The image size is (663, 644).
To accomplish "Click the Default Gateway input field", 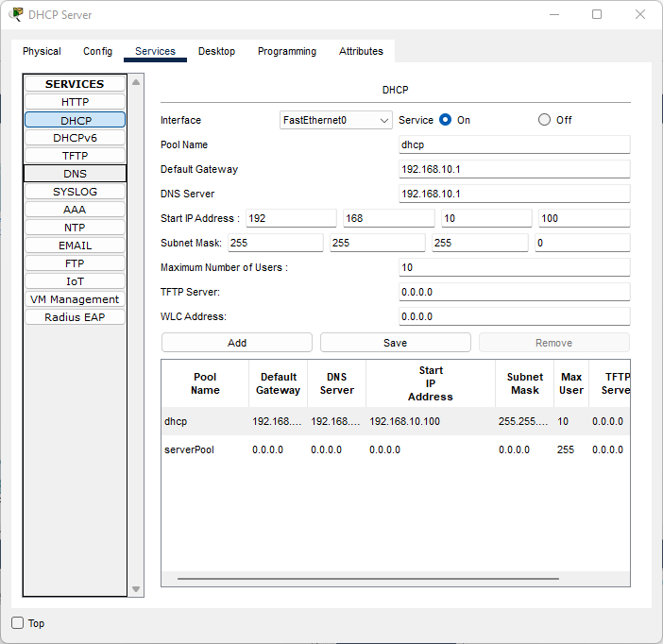I will pos(514,169).
